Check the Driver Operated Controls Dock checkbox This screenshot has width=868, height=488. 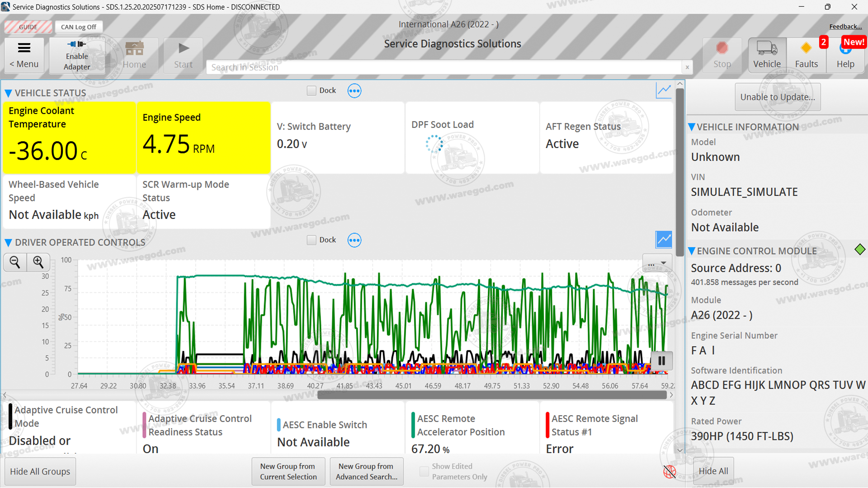(x=311, y=240)
